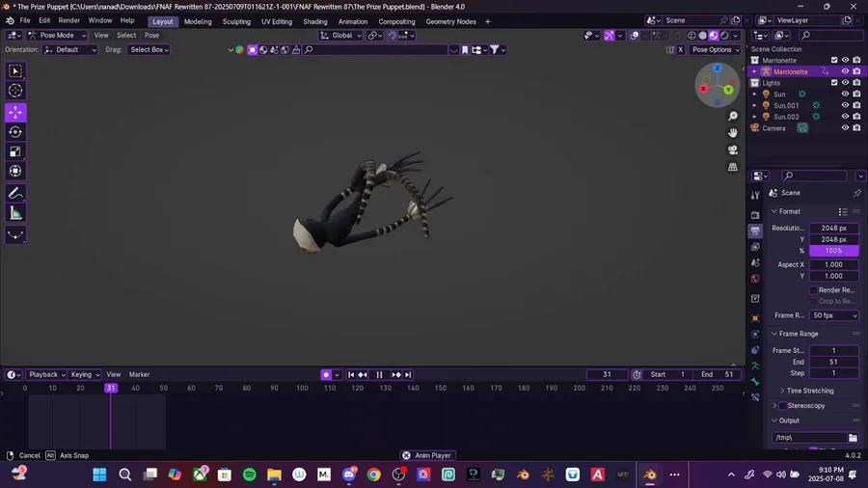This screenshot has width=868, height=488.
Task: Pause the animation playback
Action: (379, 374)
